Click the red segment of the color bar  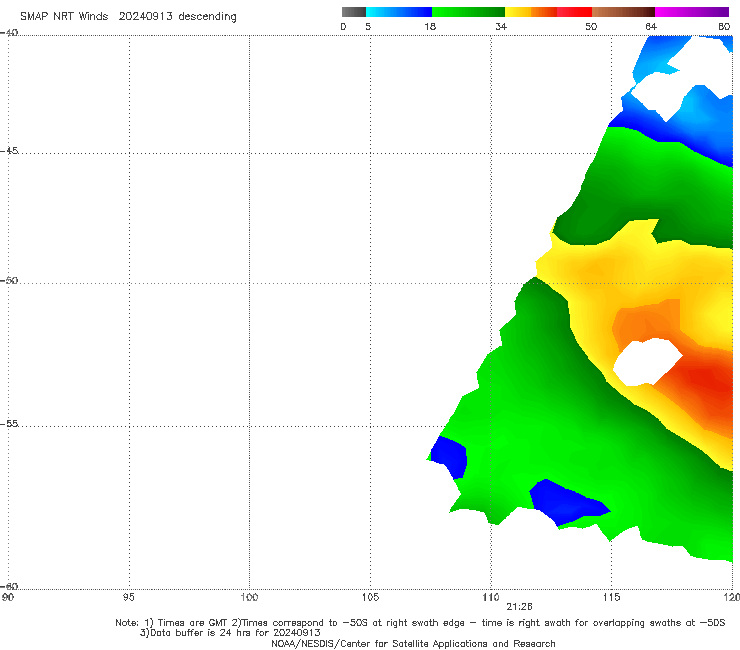coord(574,12)
